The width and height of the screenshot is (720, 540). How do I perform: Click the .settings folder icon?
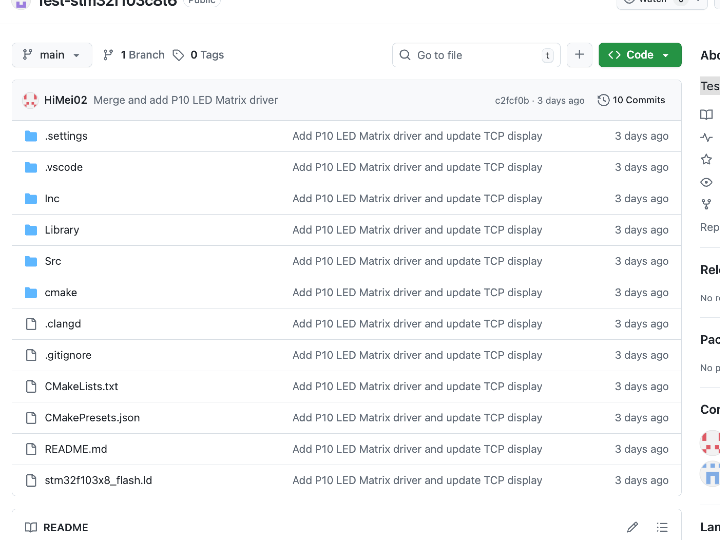(x=30, y=136)
